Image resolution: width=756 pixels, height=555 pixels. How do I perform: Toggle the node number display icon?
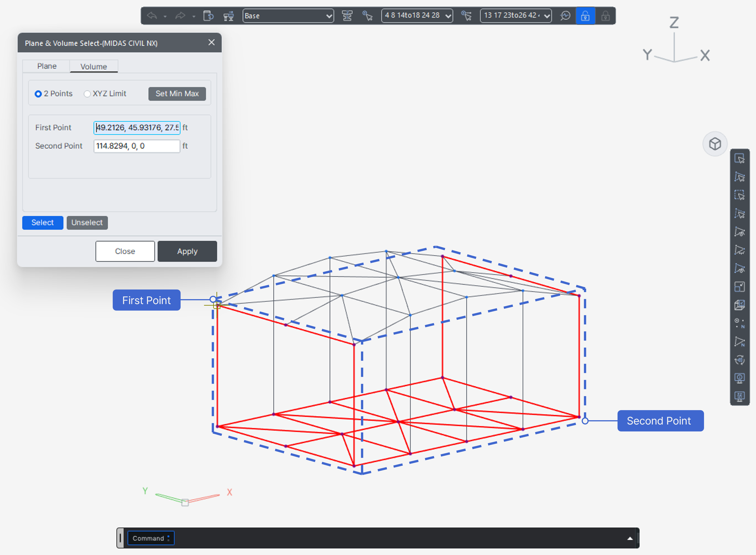pyautogui.click(x=739, y=323)
